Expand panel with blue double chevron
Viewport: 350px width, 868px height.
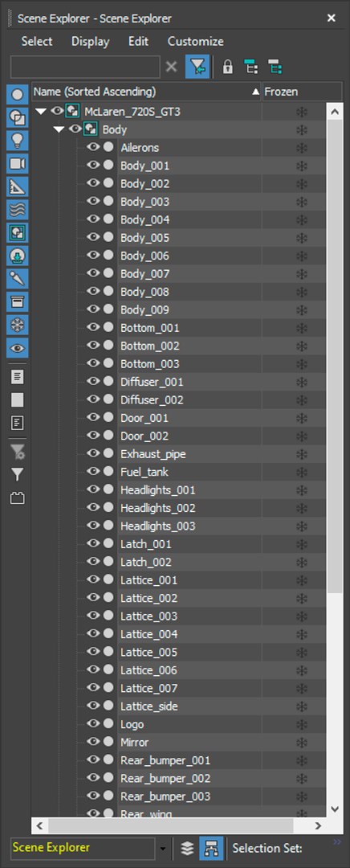pos(339,842)
